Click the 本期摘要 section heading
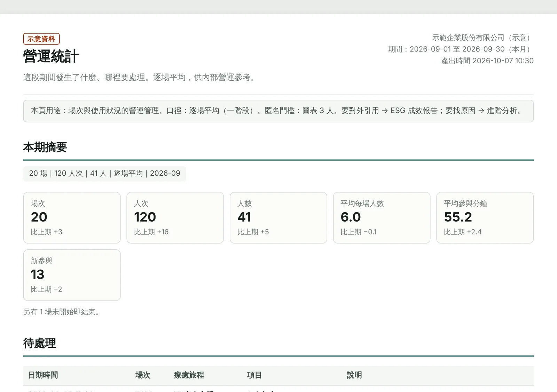557x392 pixels. 45,147
